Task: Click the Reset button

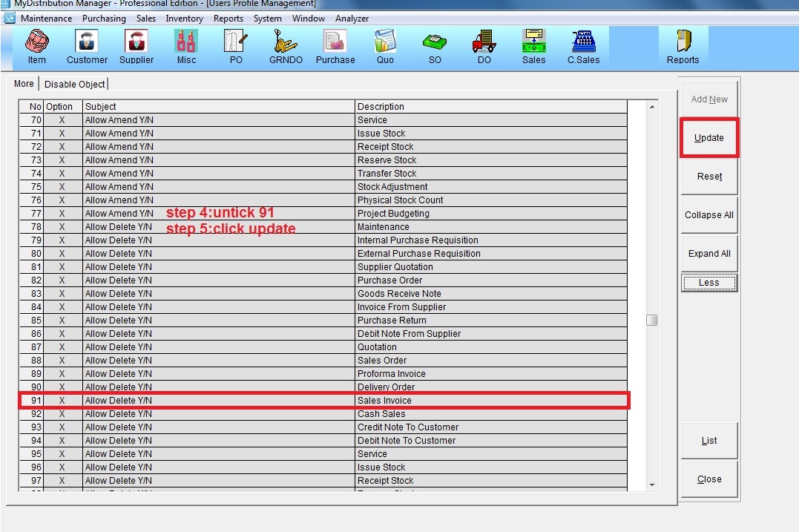Action: tap(708, 177)
